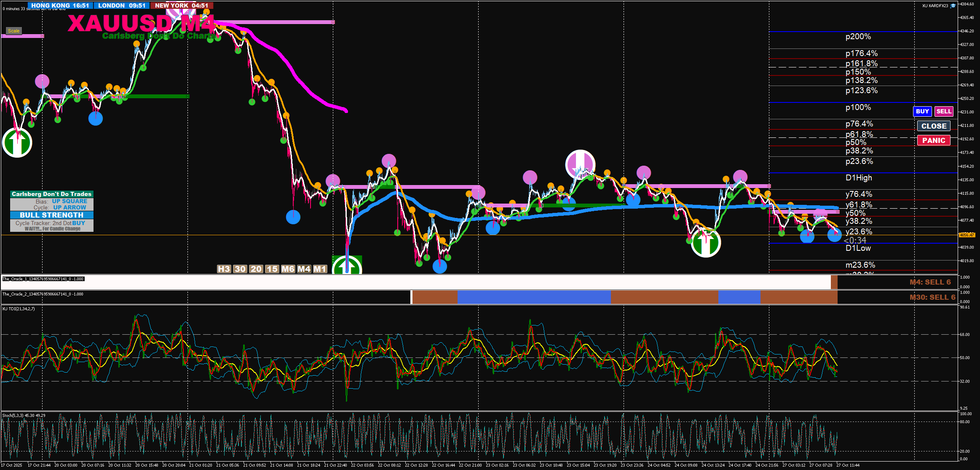Click the Hong Kong session clock
This screenshot has height=470, width=980.
(x=60, y=5)
